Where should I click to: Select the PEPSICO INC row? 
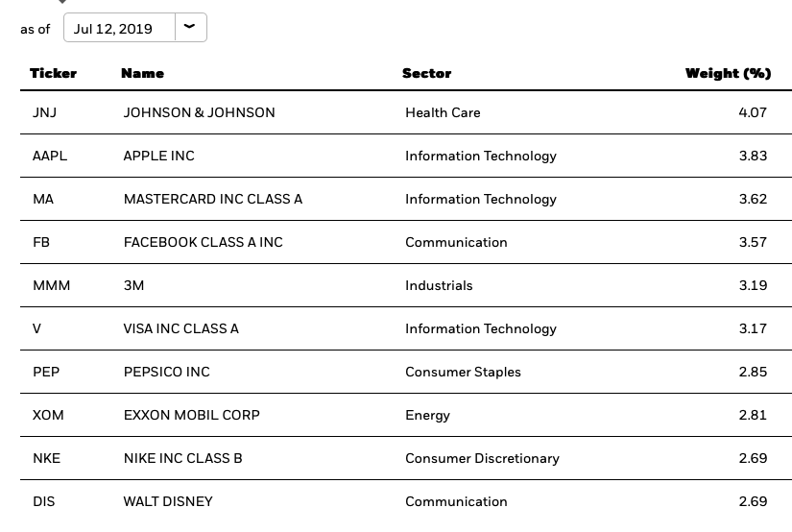[406, 372]
